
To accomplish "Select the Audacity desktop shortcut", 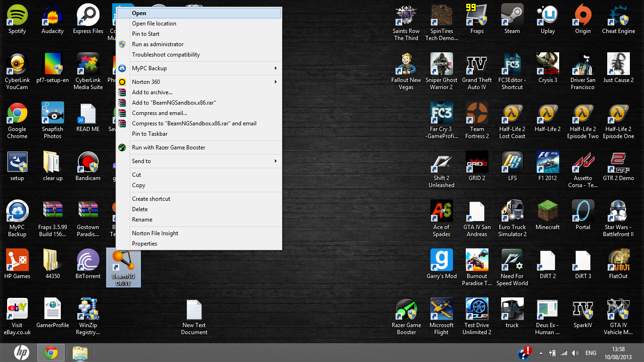I will (52, 19).
